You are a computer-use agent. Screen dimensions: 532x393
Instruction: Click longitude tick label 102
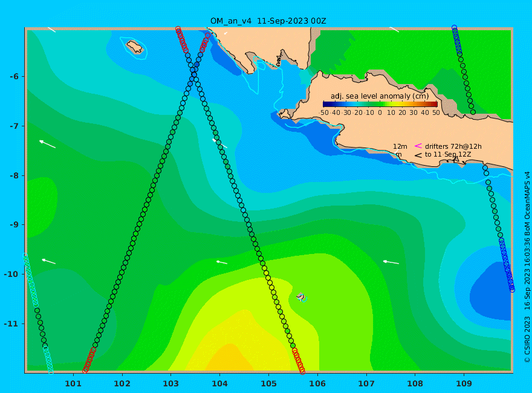coord(122,383)
